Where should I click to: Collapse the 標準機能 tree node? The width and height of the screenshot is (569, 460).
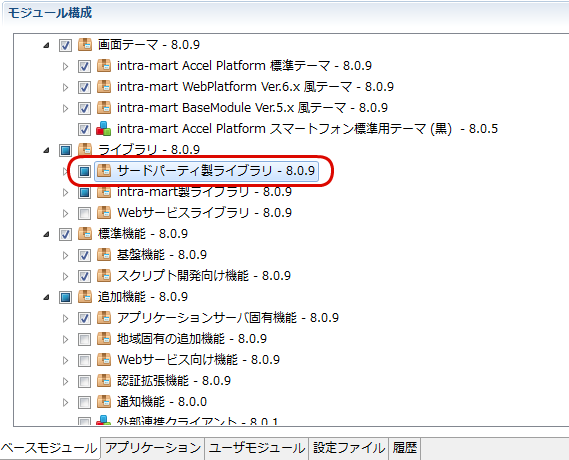tap(46, 235)
